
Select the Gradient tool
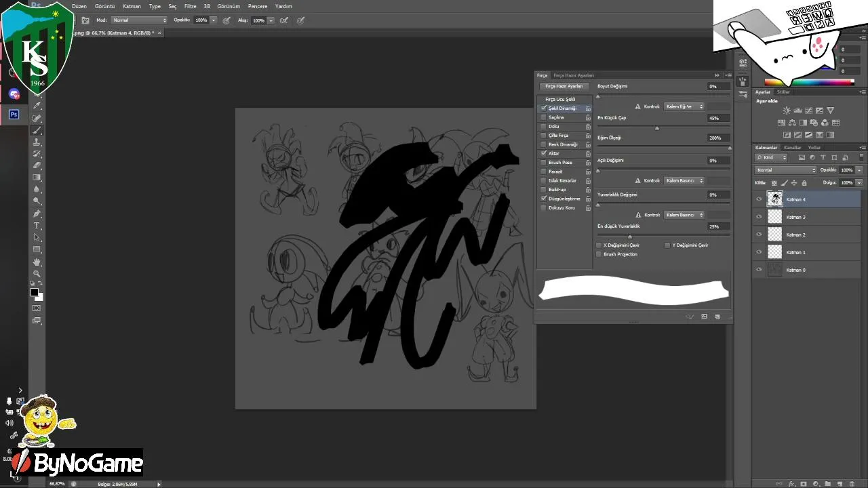tap(37, 178)
